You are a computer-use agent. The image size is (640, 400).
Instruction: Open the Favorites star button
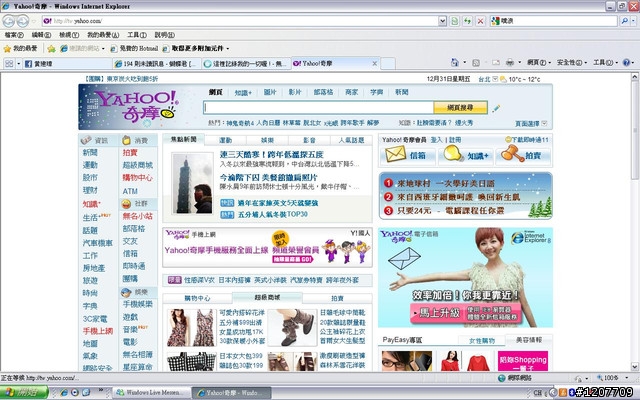(20, 49)
